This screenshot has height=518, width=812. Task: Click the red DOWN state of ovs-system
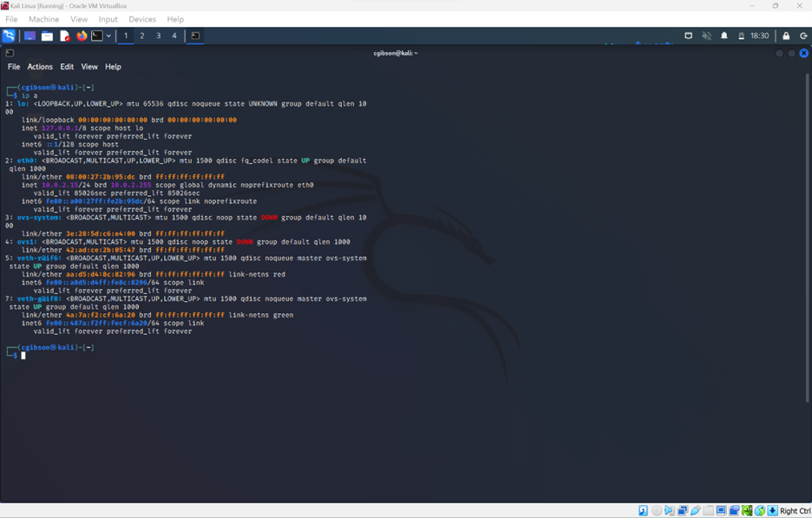point(269,218)
